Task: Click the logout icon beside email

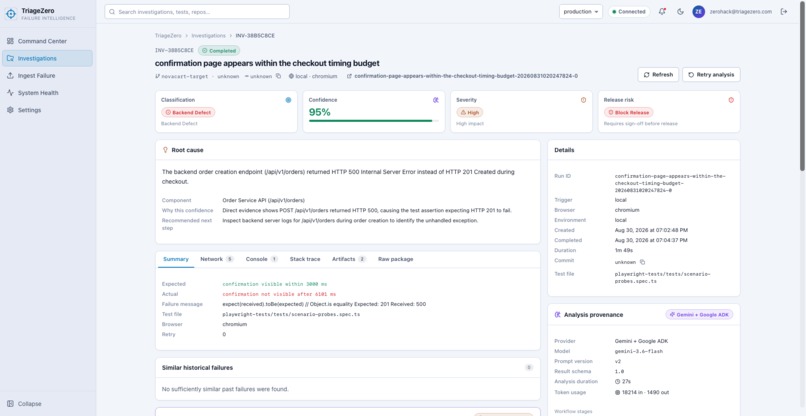Action: 783,12
